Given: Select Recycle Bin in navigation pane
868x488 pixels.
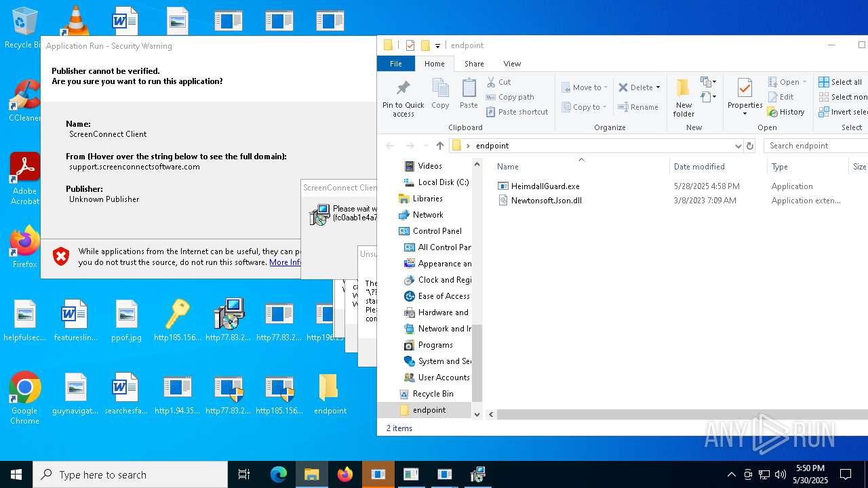Looking at the screenshot, I should [x=433, y=393].
